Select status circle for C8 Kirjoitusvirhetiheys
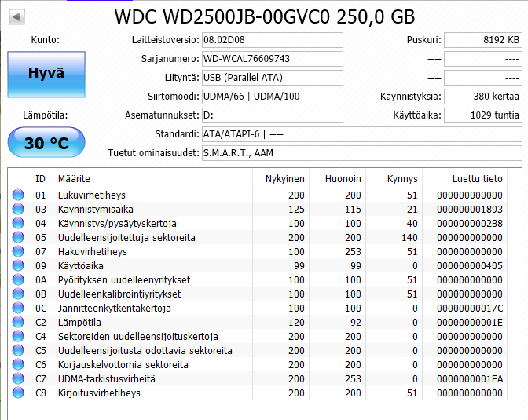This screenshot has height=420, width=528. click(x=18, y=393)
